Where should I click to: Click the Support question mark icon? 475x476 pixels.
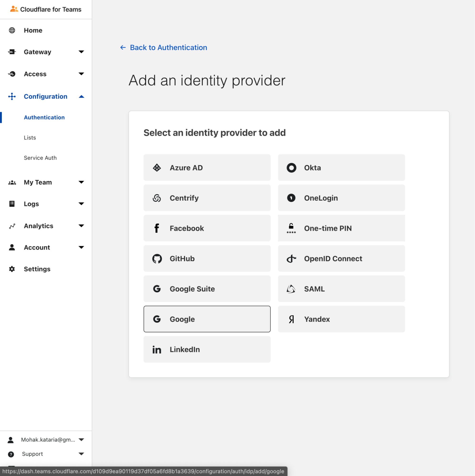(11, 454)
